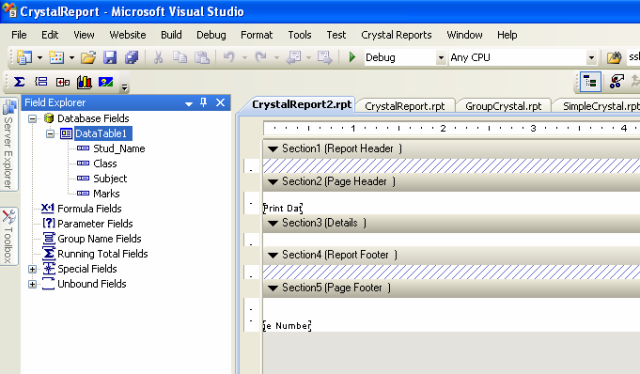
Task: Click the Insert Subreport toolbar icon
Action: click(62, 82)
